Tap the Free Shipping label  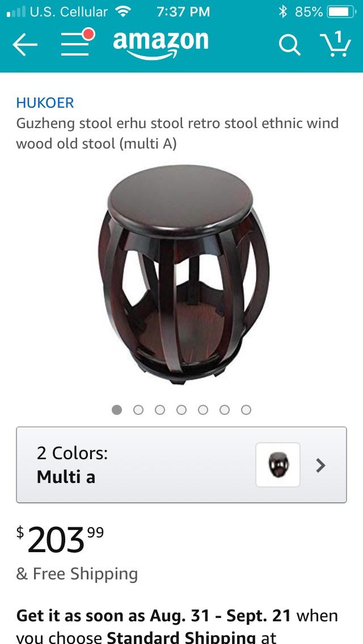tap(77, 573)
